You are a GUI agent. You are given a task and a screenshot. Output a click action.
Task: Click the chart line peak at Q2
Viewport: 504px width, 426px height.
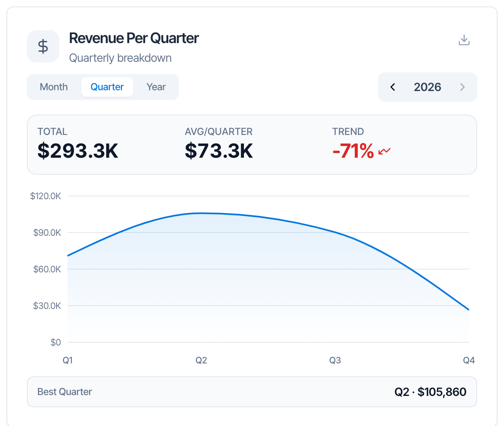[x=201, y=213]
